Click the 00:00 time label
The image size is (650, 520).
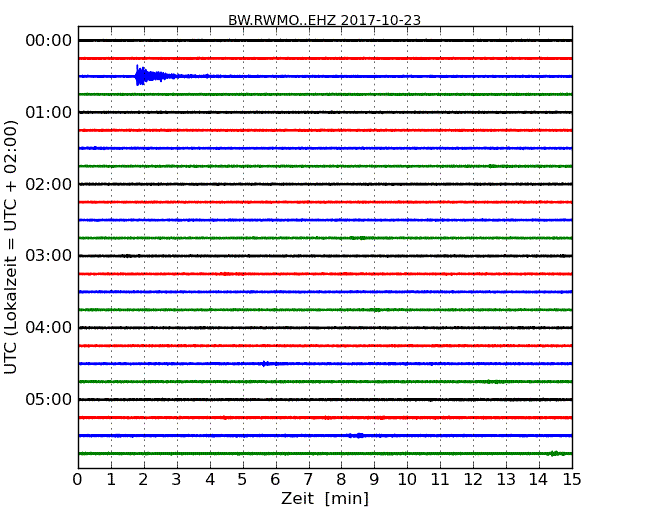pyautogui.click(x=49, y=41)
